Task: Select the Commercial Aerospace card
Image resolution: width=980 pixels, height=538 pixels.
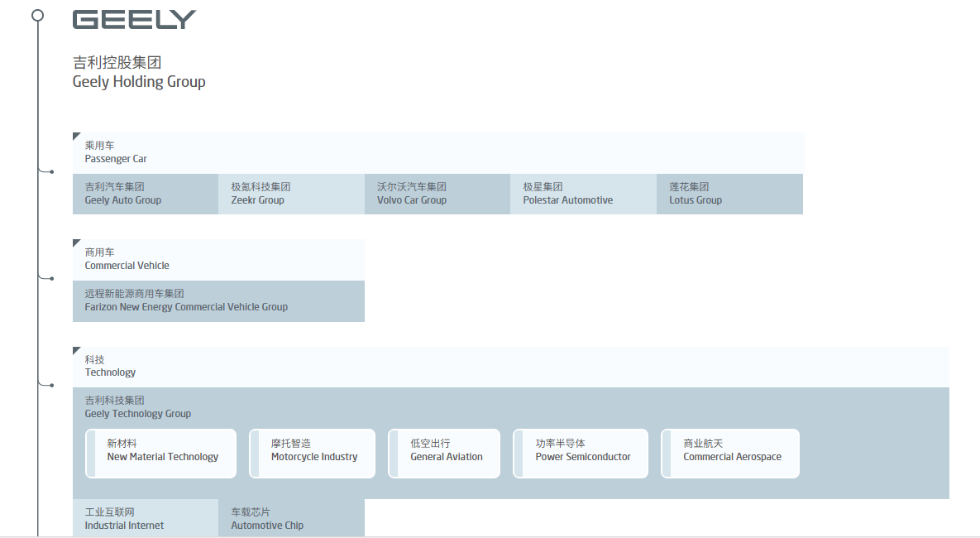Action: (x=730, y=453)
